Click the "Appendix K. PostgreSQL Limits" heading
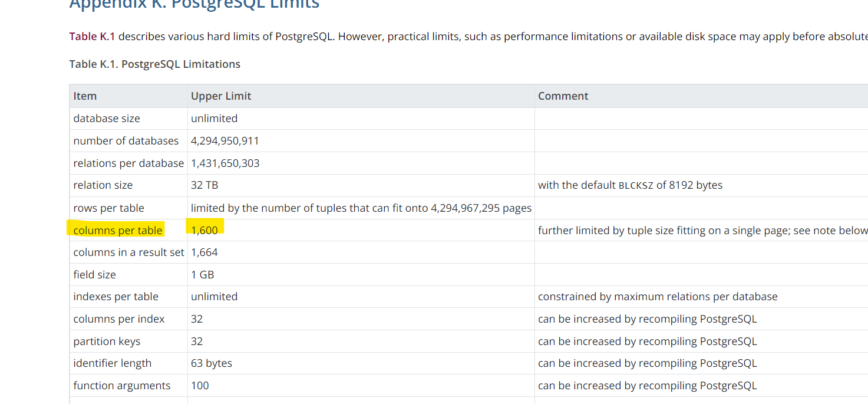This screenshot has height=404, width=868. coord(194,5)
